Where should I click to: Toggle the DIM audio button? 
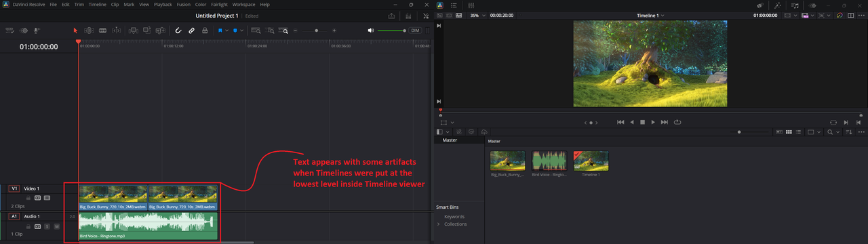(415, 30)
